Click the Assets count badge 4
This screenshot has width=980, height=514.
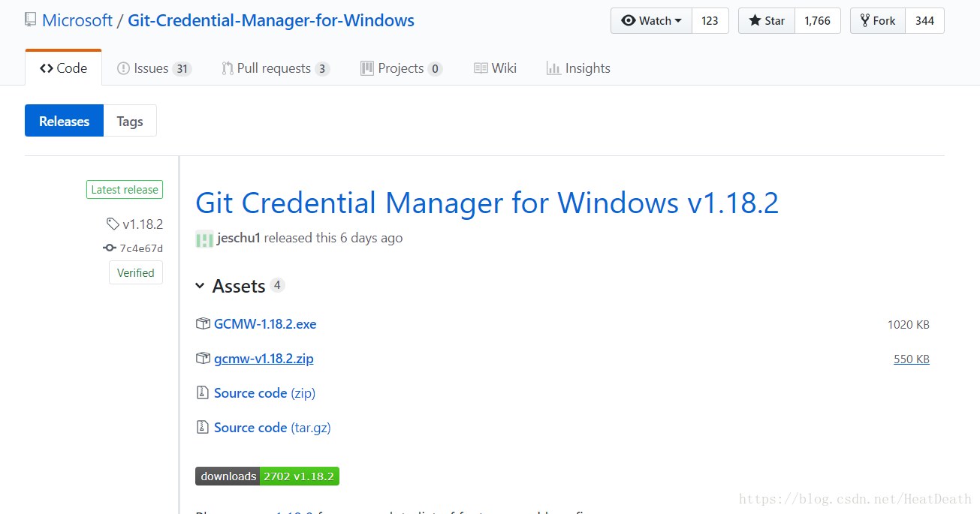[x=277, y=285]
